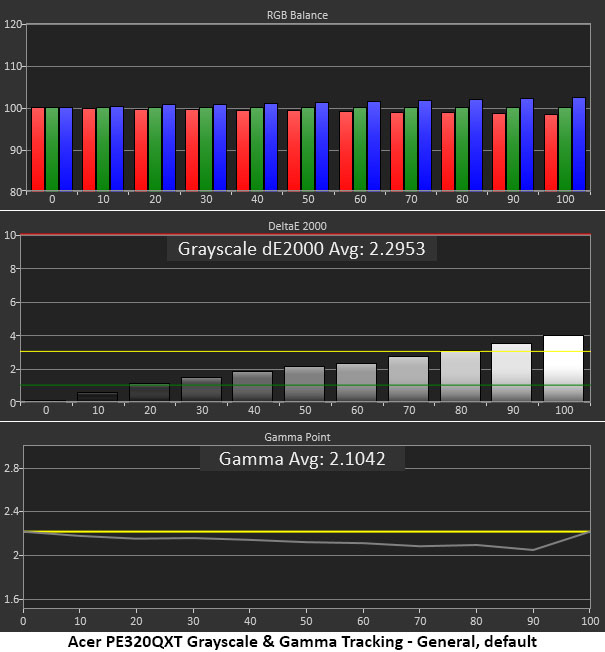Image resolution: width=605 pixels, height=652 pixels.
Task: Click the blue bar at 100 in RGB Balance
Action: coord(579,144)
